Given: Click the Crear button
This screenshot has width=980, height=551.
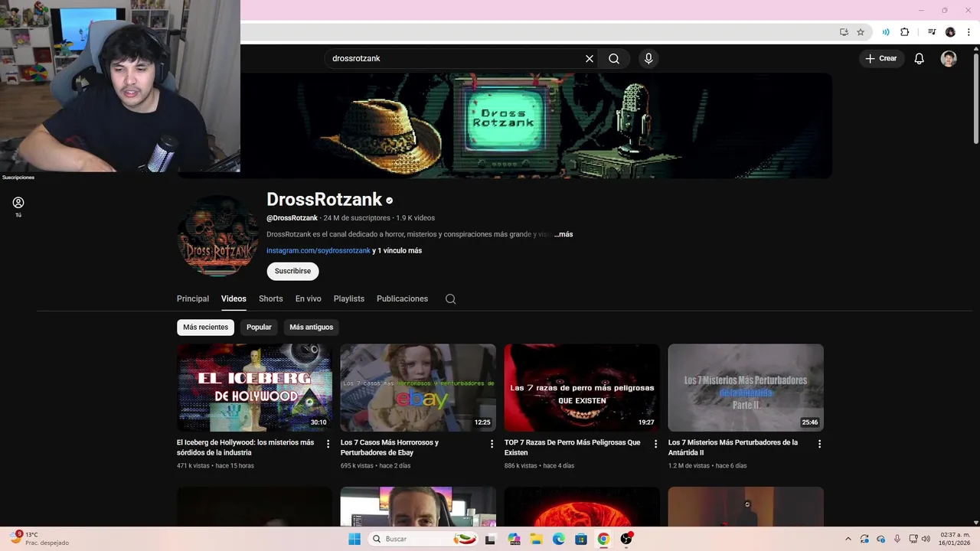Looking at the screenshot, I should tap(881, 58).
